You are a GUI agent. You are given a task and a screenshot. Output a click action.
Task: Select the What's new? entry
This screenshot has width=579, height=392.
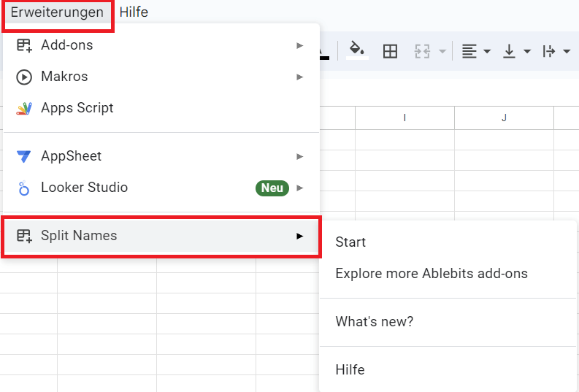(374, 322)
